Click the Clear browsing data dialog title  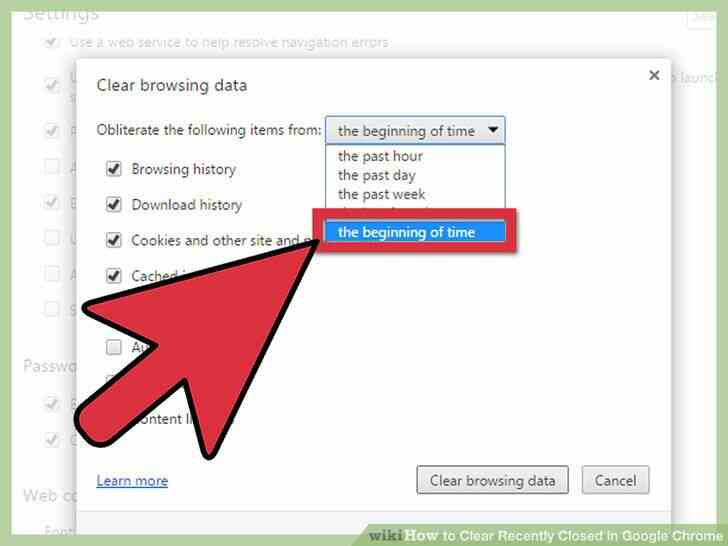pos(172,85)
